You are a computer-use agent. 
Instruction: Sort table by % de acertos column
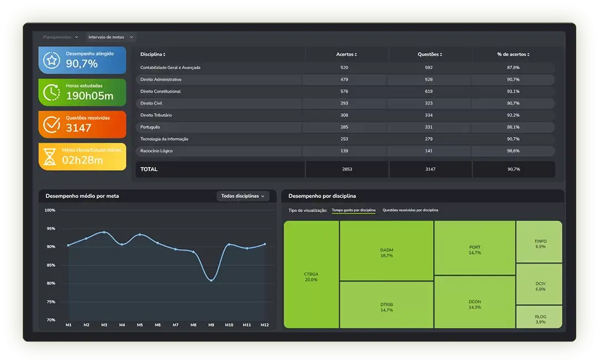(513, 54)
